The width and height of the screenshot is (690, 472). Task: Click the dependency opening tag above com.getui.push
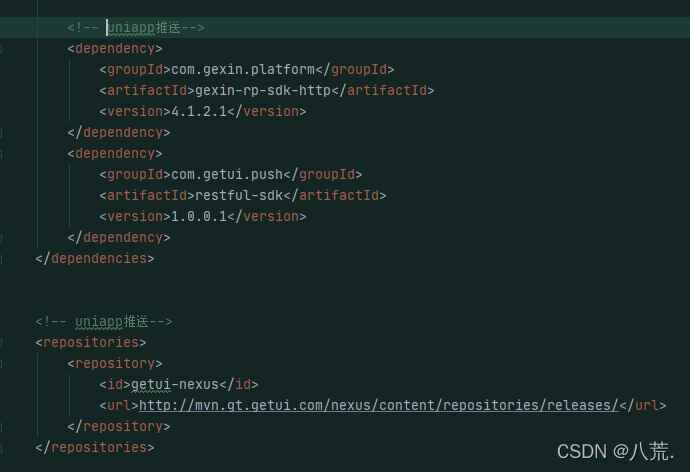point(115,154)
